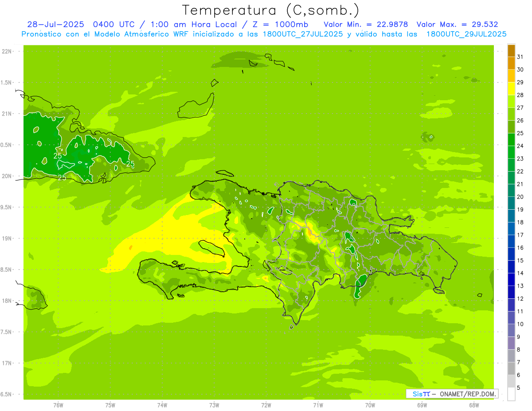This screenshot has height=411, width=532.
Task: Click the legend value 15
Action: click(520, 260)
